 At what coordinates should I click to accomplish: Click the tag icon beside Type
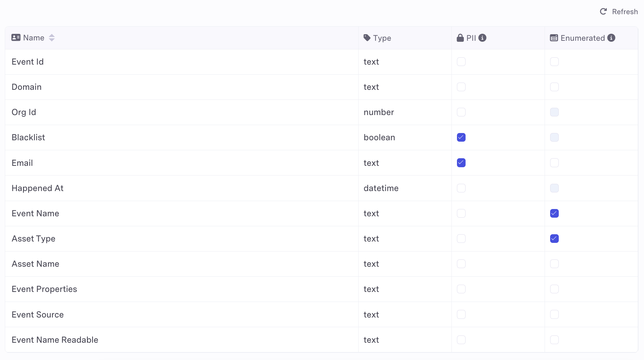point(367,38)
